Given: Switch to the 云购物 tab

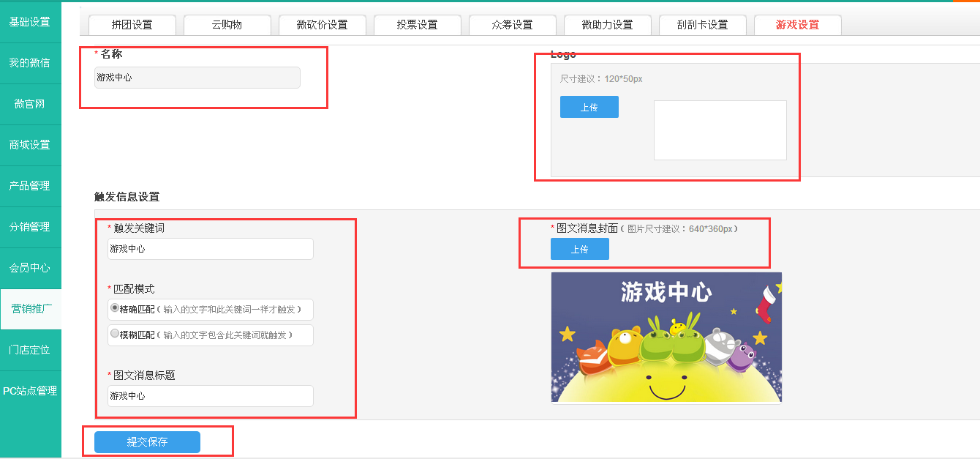Looking at the screenshot, I should coord(227,25).
